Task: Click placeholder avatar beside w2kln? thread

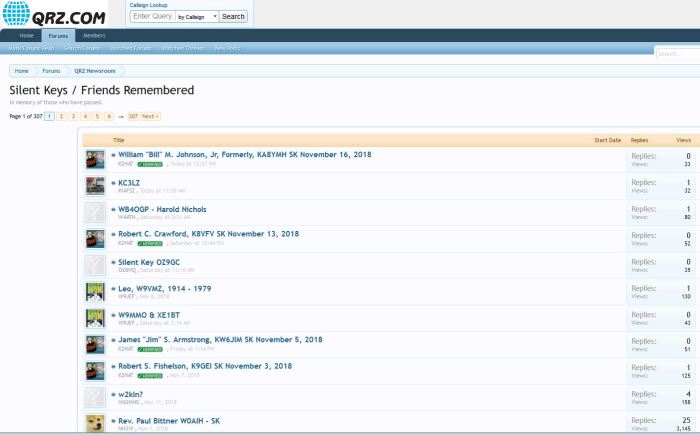Action: point(95,397)
